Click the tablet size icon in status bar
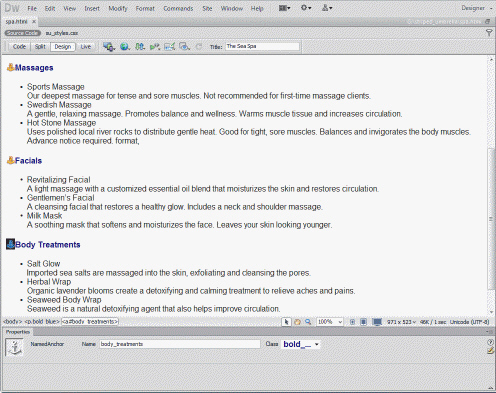 point(363,322)
